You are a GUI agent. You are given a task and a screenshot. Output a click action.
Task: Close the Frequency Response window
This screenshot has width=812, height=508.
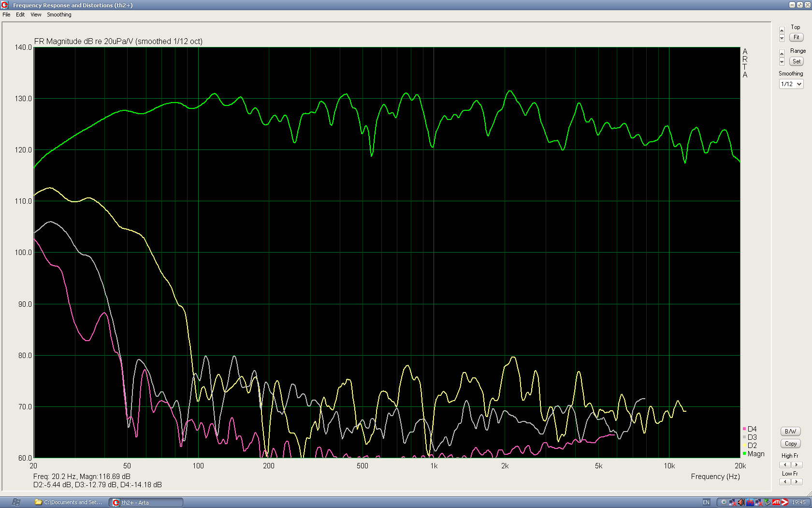[807, 5]
